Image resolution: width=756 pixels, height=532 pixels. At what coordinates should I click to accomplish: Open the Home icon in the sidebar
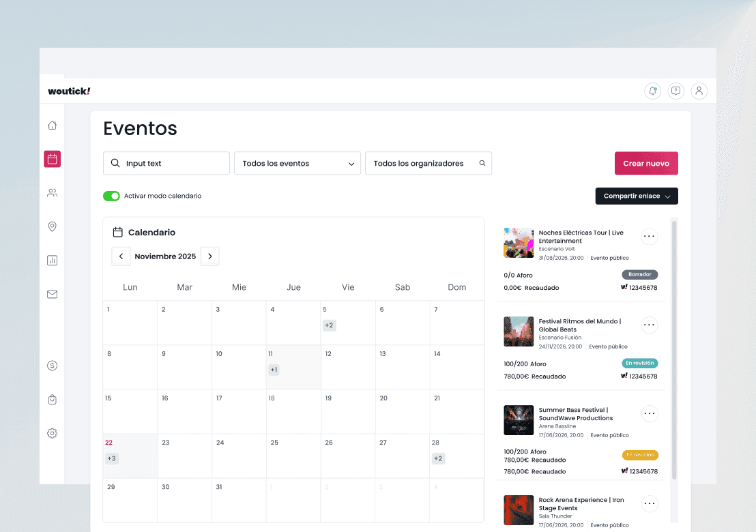52,125
